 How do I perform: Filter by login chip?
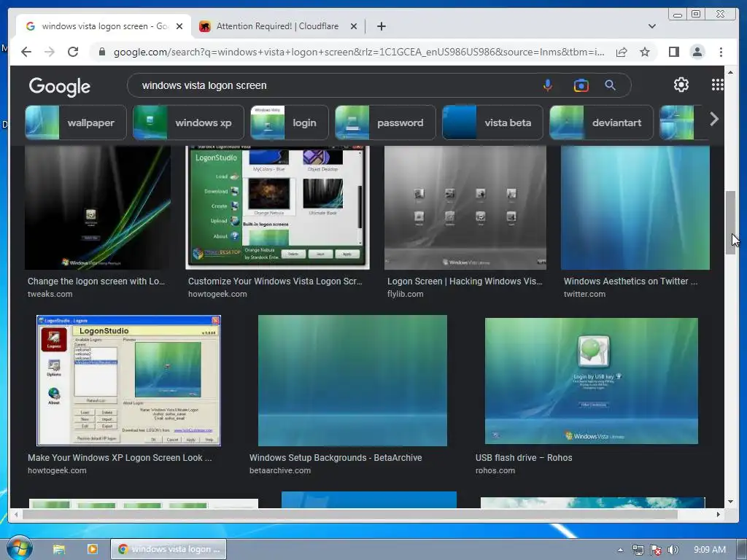[290, 122]
